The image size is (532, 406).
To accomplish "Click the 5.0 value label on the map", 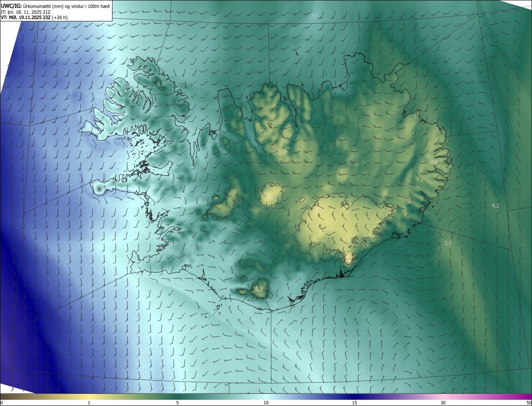I will point(161,84).
